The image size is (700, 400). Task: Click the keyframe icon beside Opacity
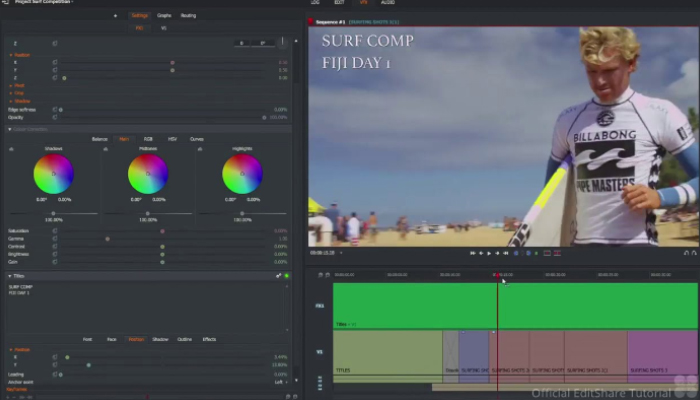[x=55, y=117]
